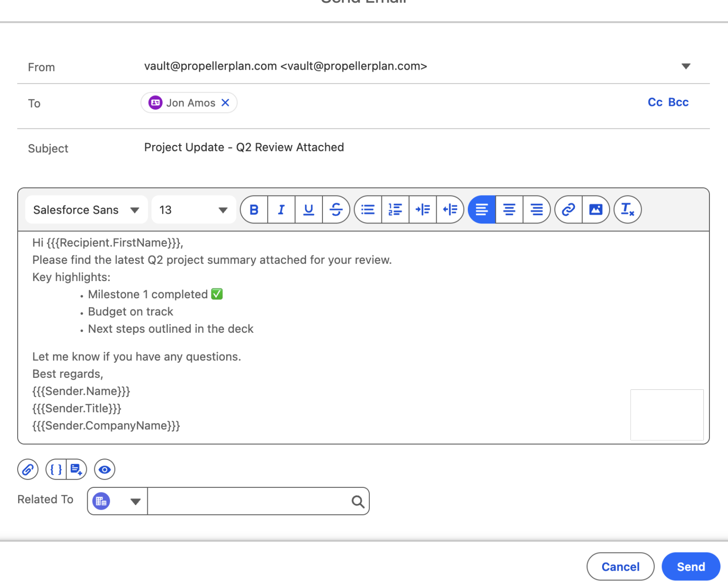Center align the text
Viewport: 728px width, 585px height.
click(x=509, y=210)
